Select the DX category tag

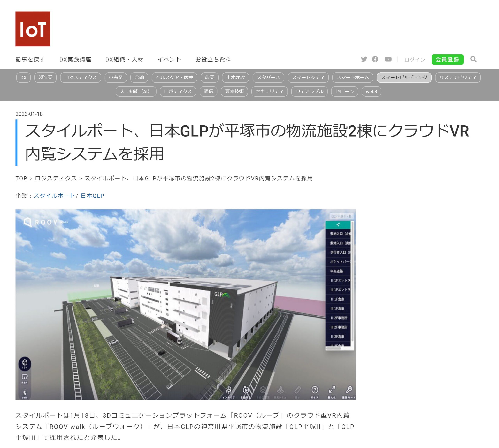pyautogui.click(x=23, y=78)
